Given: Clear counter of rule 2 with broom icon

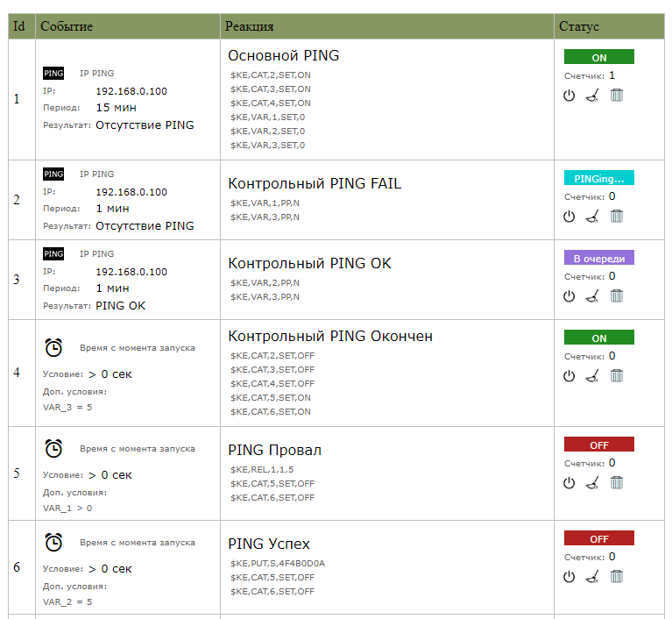Looking at the screenshot, I should (593, 216).
